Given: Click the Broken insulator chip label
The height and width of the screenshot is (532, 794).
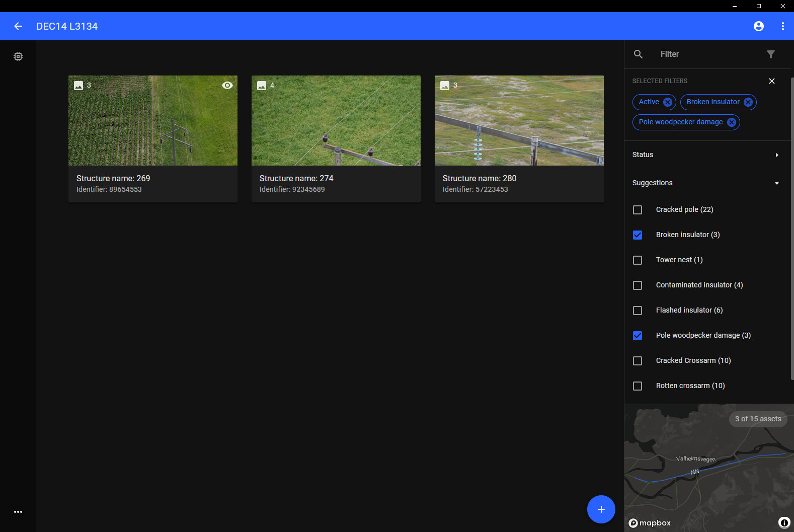Looking at the screenshot, I should click(x=713, y=102).
